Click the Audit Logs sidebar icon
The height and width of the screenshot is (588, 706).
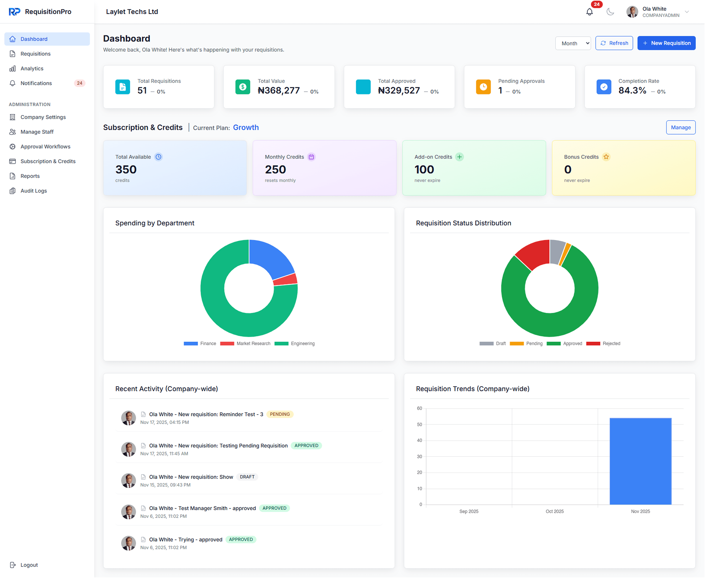click(x=12, y=191)
